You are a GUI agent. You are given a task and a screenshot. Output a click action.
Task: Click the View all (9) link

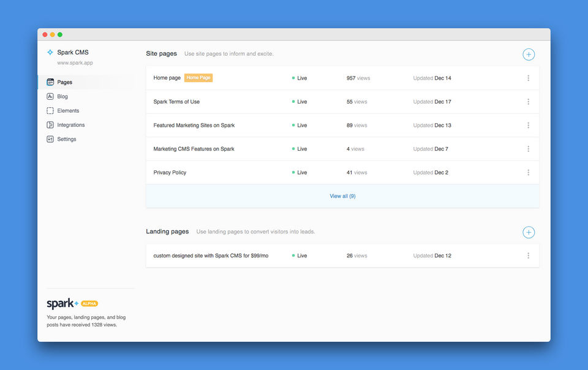point(342,196)
